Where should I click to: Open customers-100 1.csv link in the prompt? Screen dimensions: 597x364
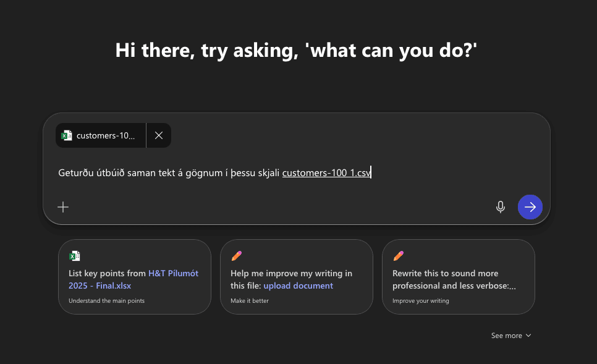[326, 172]
